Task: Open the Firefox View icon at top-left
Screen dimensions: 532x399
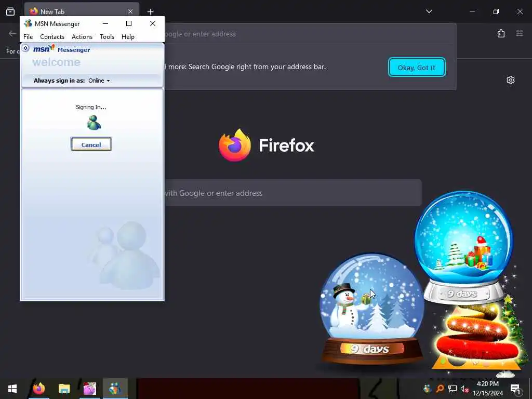Action: pyautogui.click(x=10, y=11)
